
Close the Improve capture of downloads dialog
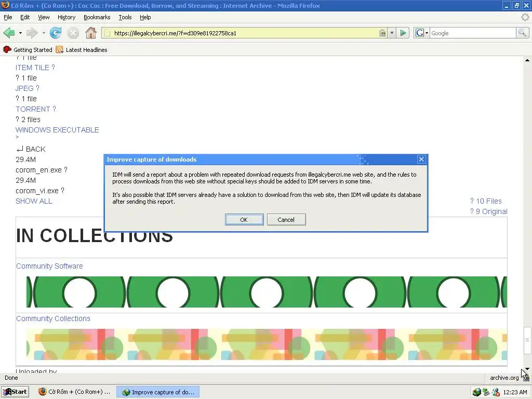click(421, 159)
